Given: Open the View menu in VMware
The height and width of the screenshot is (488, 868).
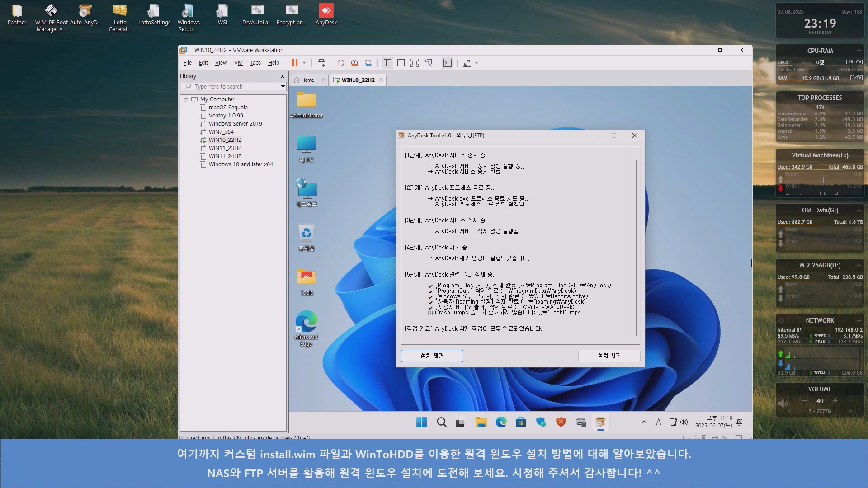Looking at the screenshot, I should click(x=221, y=63).
